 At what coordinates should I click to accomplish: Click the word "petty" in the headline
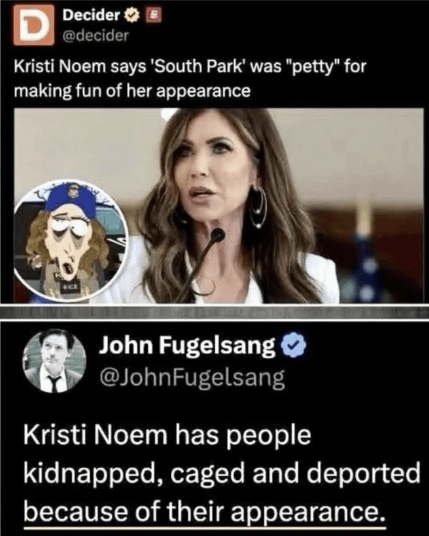tap(315, 66)
